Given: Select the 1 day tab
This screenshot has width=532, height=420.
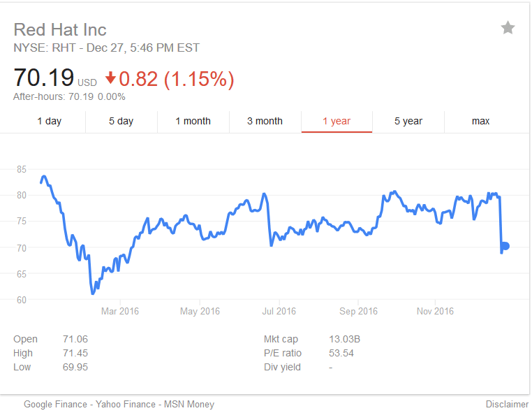Looking at the screenshot, I should [x=49, y=121].
